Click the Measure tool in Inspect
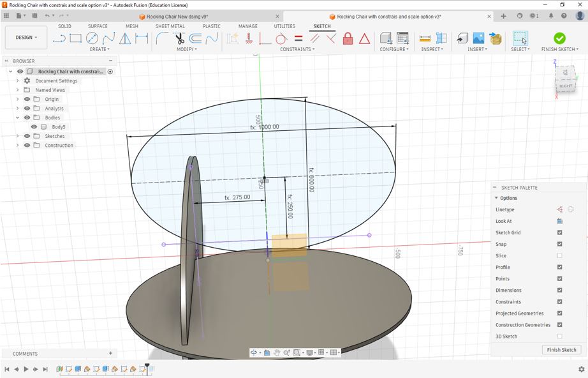This screenshot has height=378, width=588. [x=425, y=38]
